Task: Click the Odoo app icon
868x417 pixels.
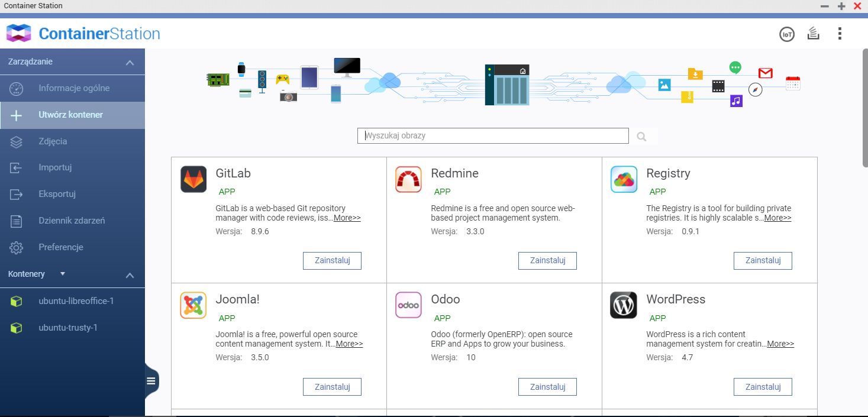Action: (x=409, y=305)
